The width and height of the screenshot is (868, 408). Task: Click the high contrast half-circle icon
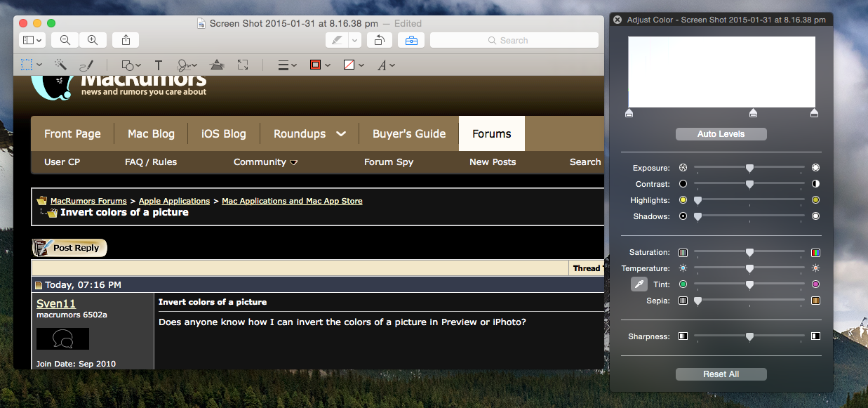pos(815,184)
